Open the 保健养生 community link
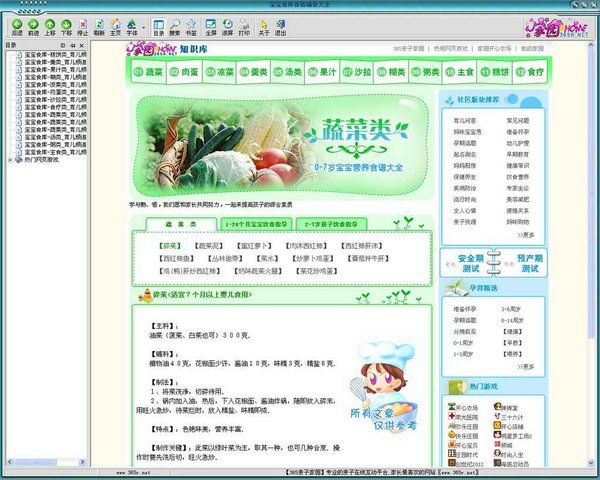The width and height of the screenshot is (600, 480). 465,177
